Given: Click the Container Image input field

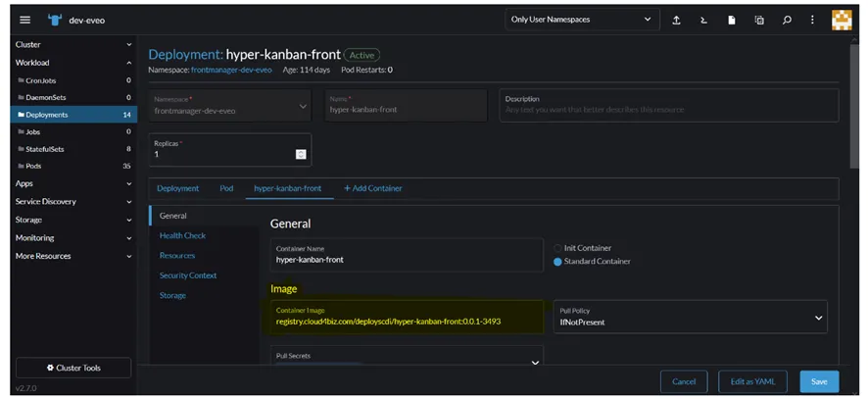Looking at the screenshot, I should (407, 317).
